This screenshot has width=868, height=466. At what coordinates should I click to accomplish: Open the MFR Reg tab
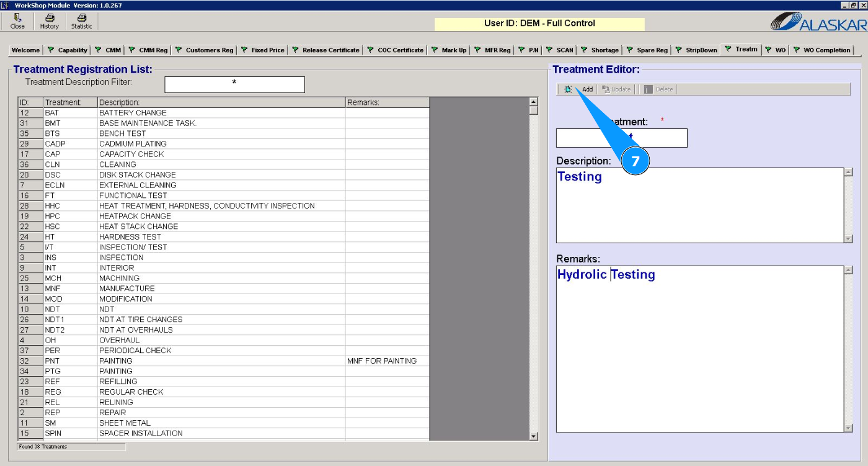tap(492, 50)
